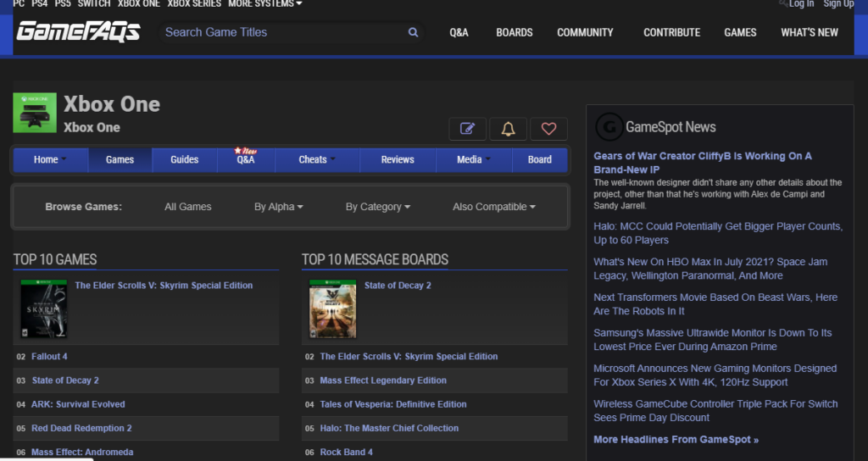Switch to the Reviews tab
Image resolution: width=868 pixels, height=461 pixels.
click(398, 159)
